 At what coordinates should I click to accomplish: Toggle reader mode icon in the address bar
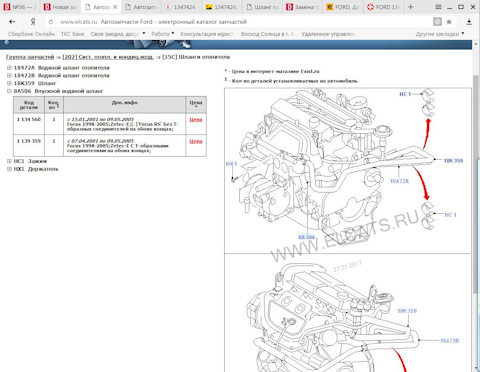click(437, 22)
